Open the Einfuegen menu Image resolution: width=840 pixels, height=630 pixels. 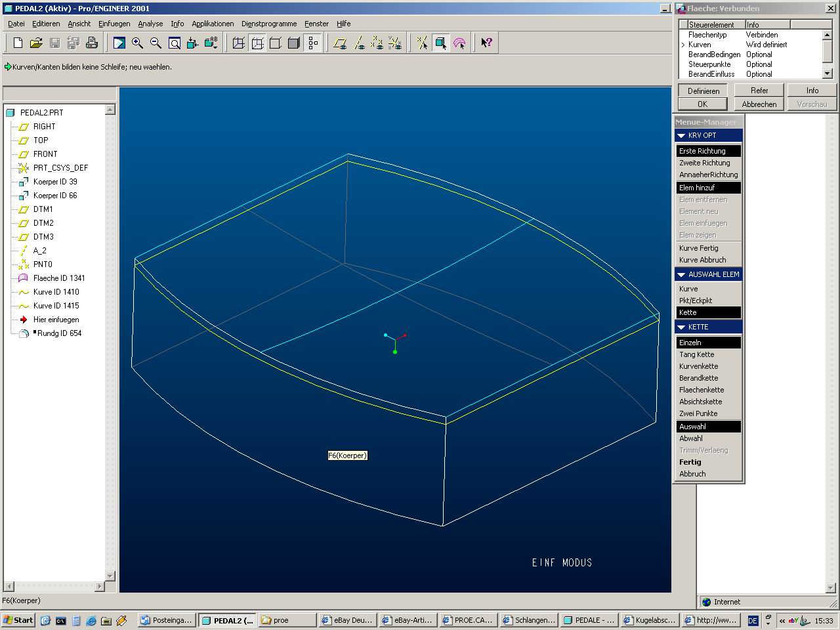(114, 24)
